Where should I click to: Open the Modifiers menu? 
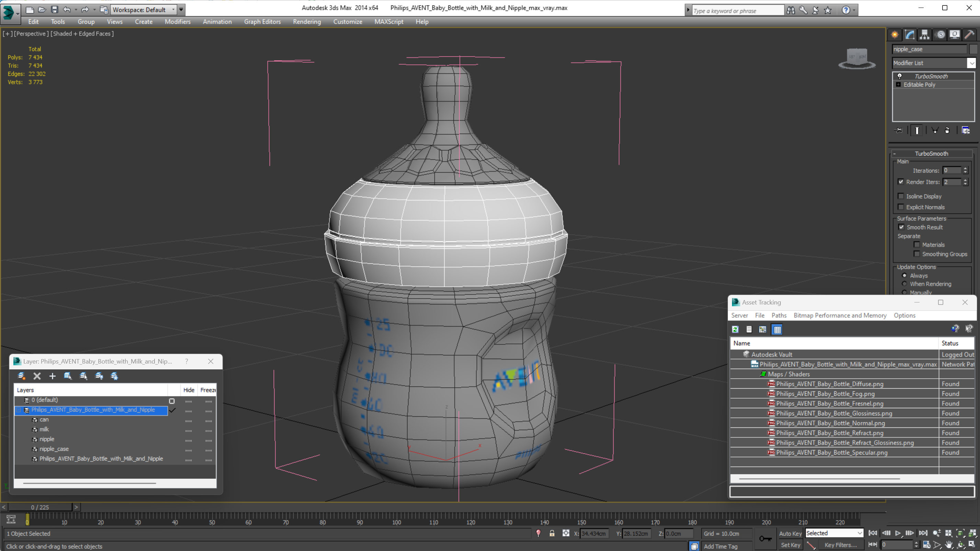[178, 22]
